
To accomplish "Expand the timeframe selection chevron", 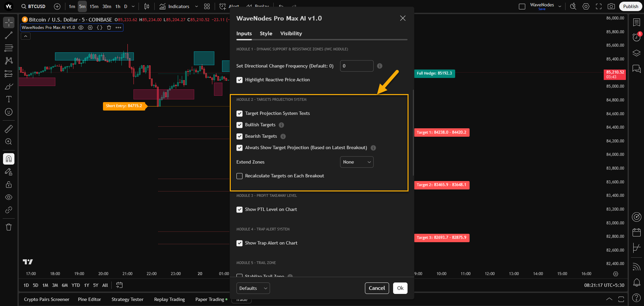I will (x=133, y=6).
